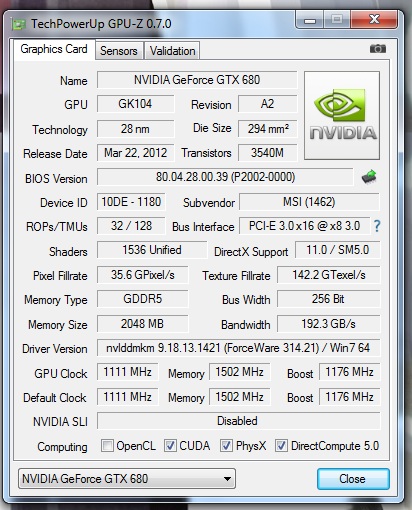The height and width of the screenshot is (510, 412).
Task: Click the Subvendor field MSI (1462)
Action: coord(309,202)
